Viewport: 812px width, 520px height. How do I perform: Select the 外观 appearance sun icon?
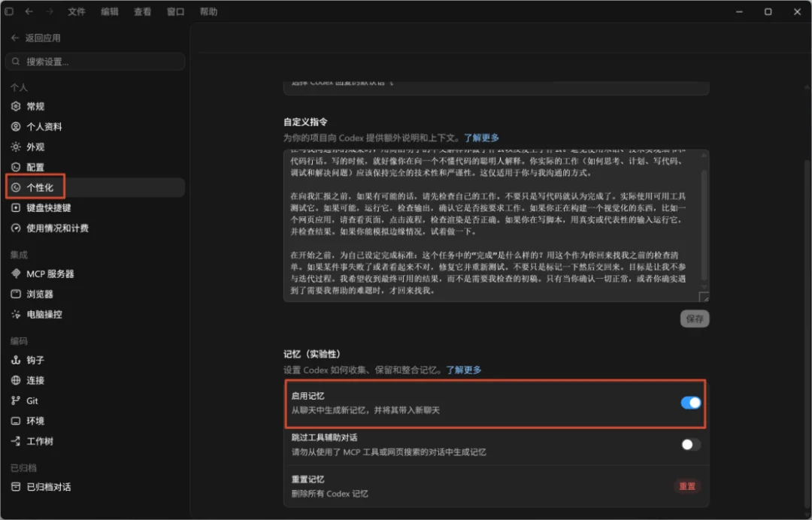point(16,147)
